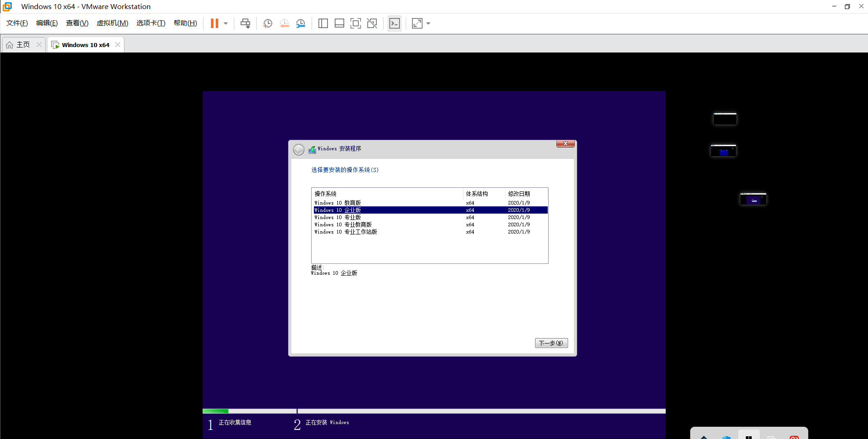Close the 主页 tab

coord(39,45)
